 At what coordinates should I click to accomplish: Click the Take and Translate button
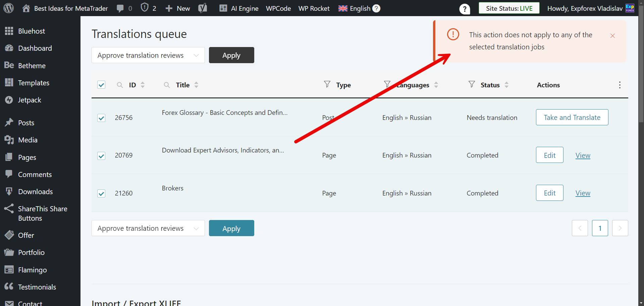(572, 117)
